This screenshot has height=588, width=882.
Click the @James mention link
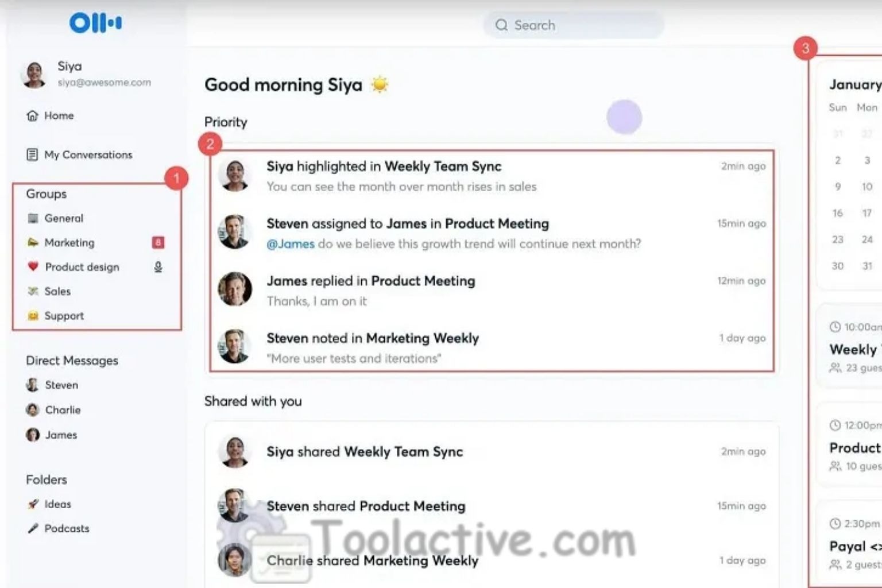(290, 243)
